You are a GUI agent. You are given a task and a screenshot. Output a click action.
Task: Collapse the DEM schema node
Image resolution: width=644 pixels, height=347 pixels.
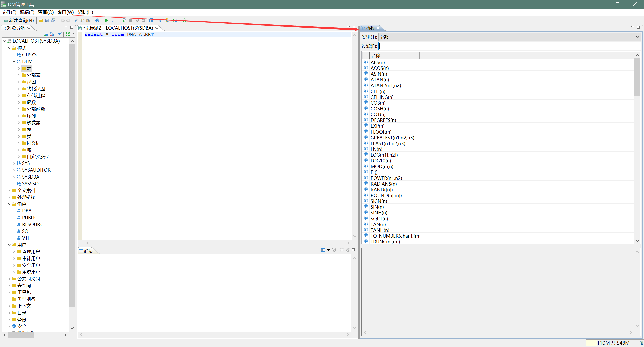[x=14, y=62]
